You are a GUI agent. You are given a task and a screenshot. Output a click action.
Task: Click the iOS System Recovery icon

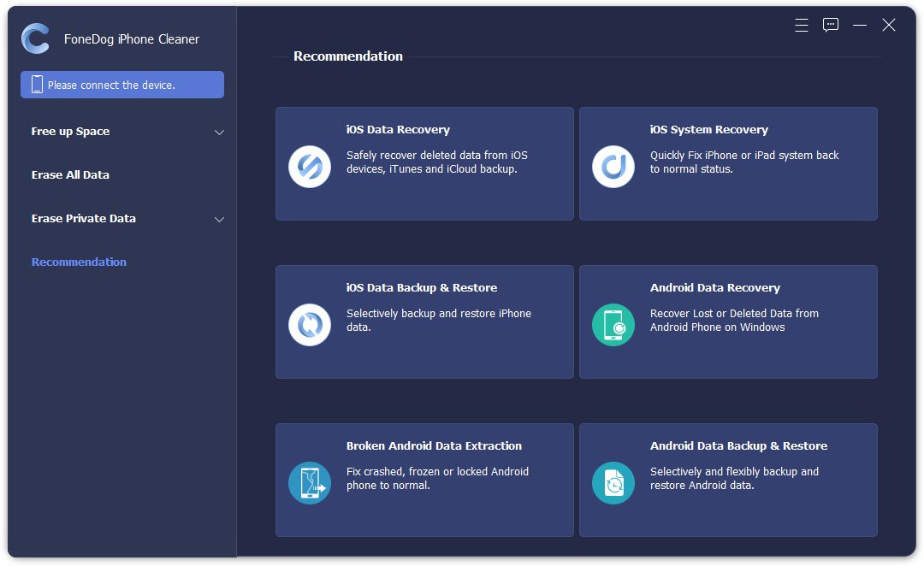[x=613, y=167]
